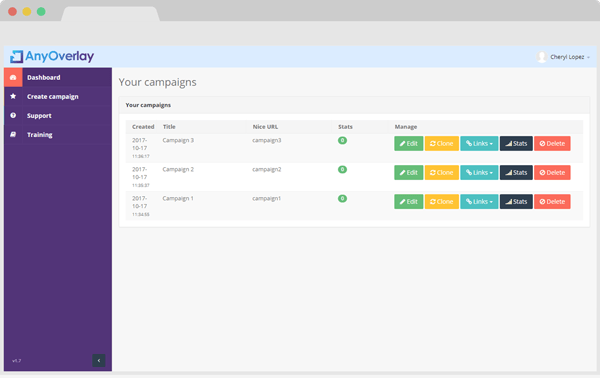The height and width of the screenshot is (378, 600).
Task: Click the Dashboard home icon in sidebar
Action: coord(13,77)
